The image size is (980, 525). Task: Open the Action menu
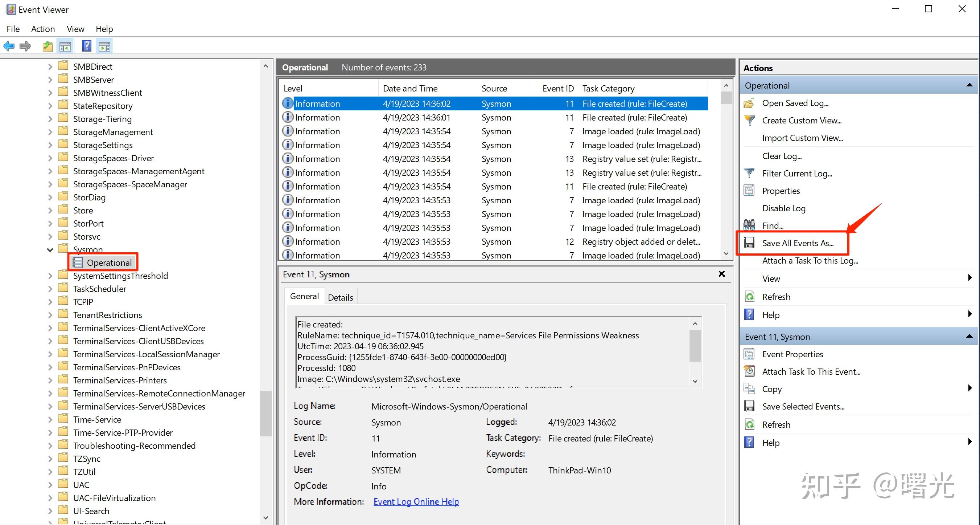42,29
